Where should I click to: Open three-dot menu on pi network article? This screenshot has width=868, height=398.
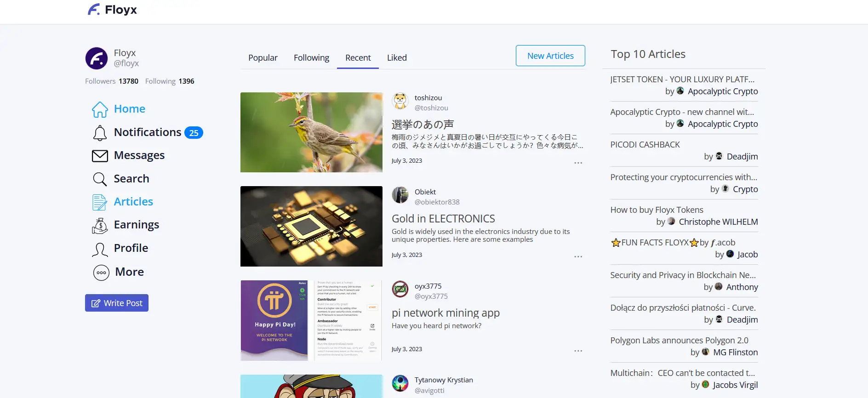coord(578,351)
